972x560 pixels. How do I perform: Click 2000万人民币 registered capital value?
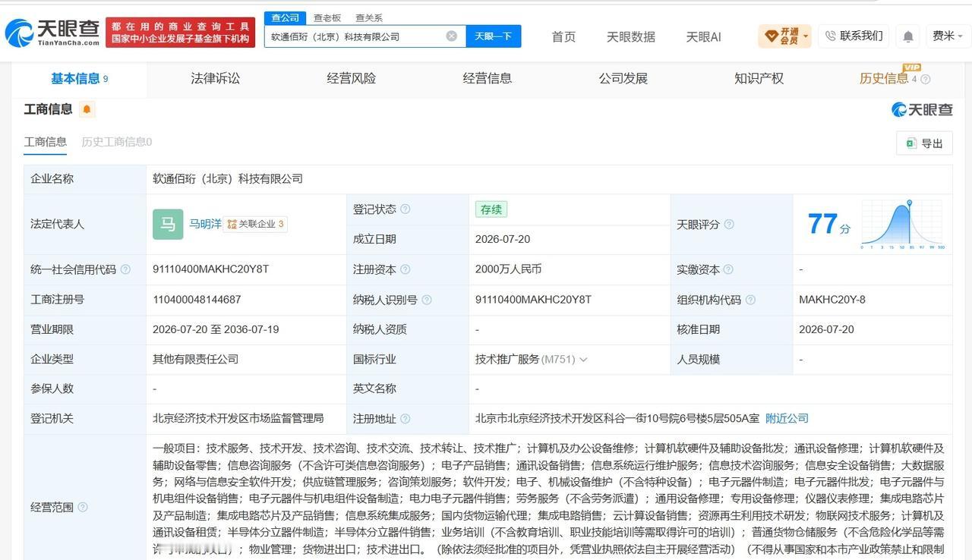(x=508, y=269)
